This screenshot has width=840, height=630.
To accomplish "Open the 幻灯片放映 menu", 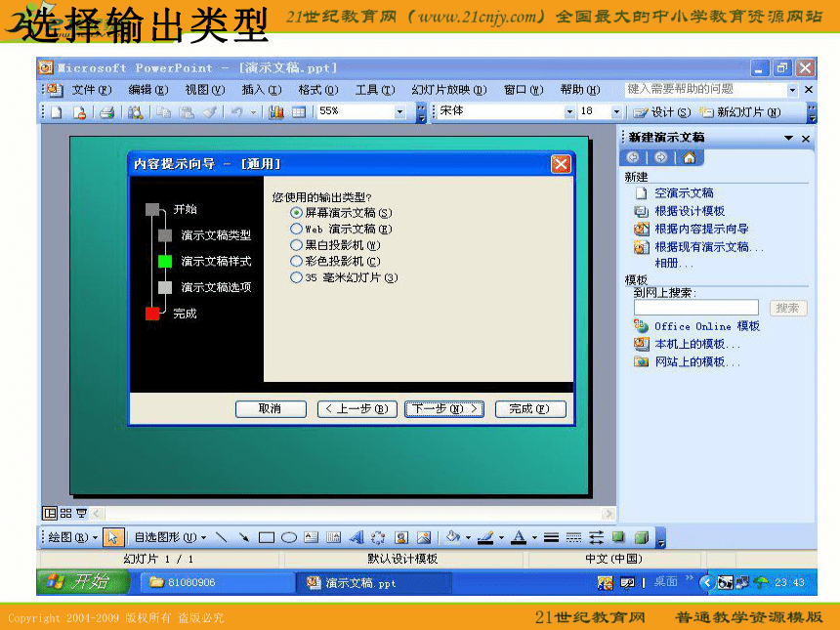I will pos(449,90).
